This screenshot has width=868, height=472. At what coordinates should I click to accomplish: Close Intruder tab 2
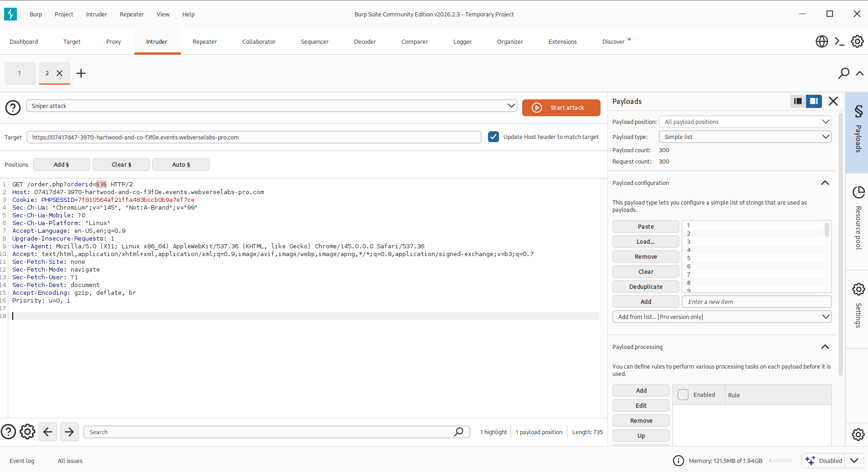[x=59, y=73]
